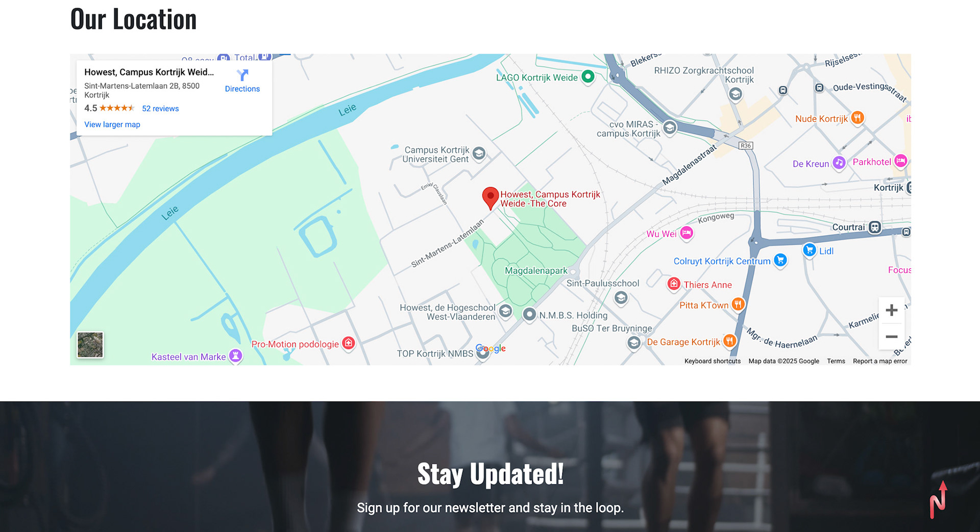Open Directions arrow icon in info card
The image size is (980, 532).
(x=242, y=75)
